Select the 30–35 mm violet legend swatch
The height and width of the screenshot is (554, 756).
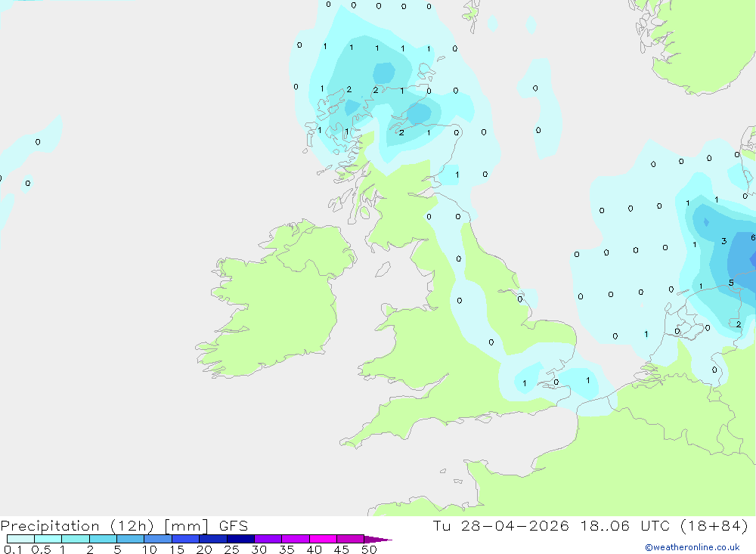268,539
